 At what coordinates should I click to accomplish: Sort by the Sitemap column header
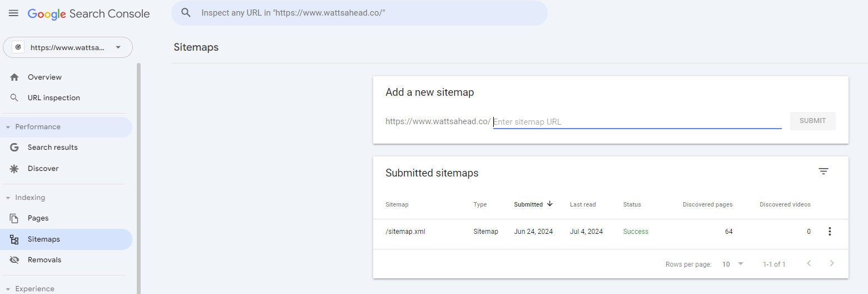[x=397, y=204]
